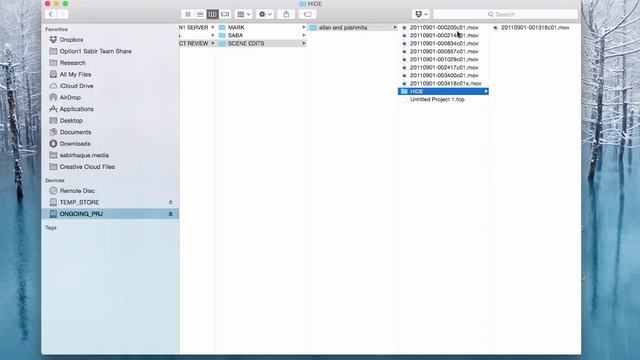The image size is (640, 360).
Task: Open Downloads in sidebar
Action: pyautogui.click(x=75, y=144)
